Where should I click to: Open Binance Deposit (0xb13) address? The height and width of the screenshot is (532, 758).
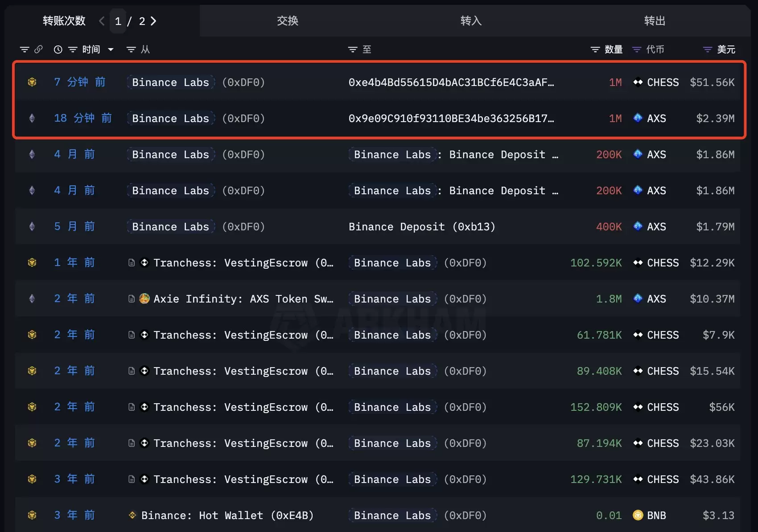(x=422, y=227)
